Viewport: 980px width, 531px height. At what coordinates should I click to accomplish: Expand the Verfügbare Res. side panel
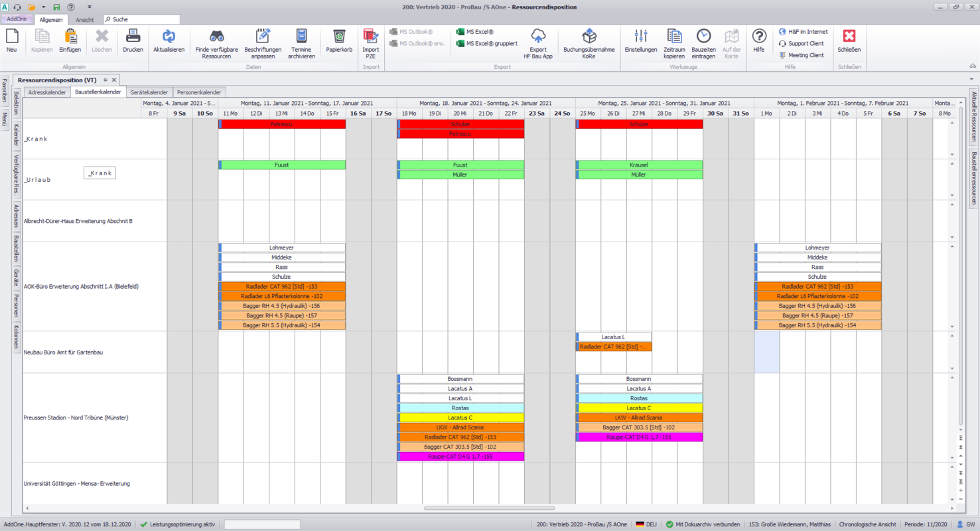[17, 175]
